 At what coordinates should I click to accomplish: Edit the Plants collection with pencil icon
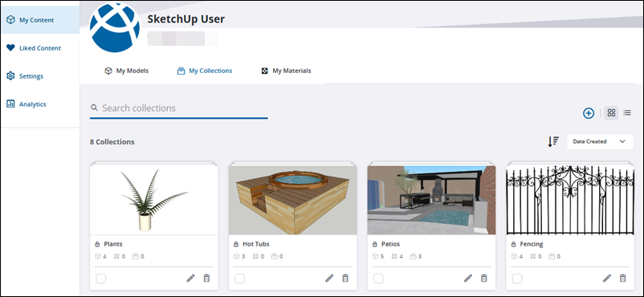(190, 278)
